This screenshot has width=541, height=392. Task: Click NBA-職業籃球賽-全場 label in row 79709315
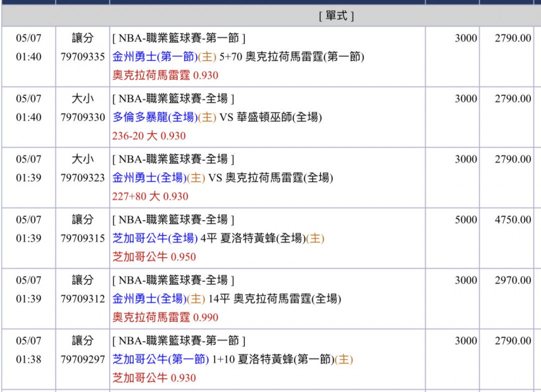[x=173, y=220]
